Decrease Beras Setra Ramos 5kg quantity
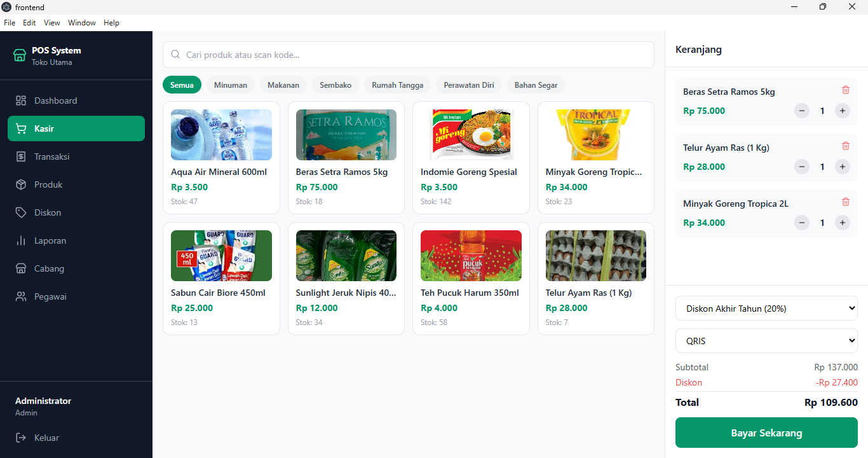 point(802,111)
